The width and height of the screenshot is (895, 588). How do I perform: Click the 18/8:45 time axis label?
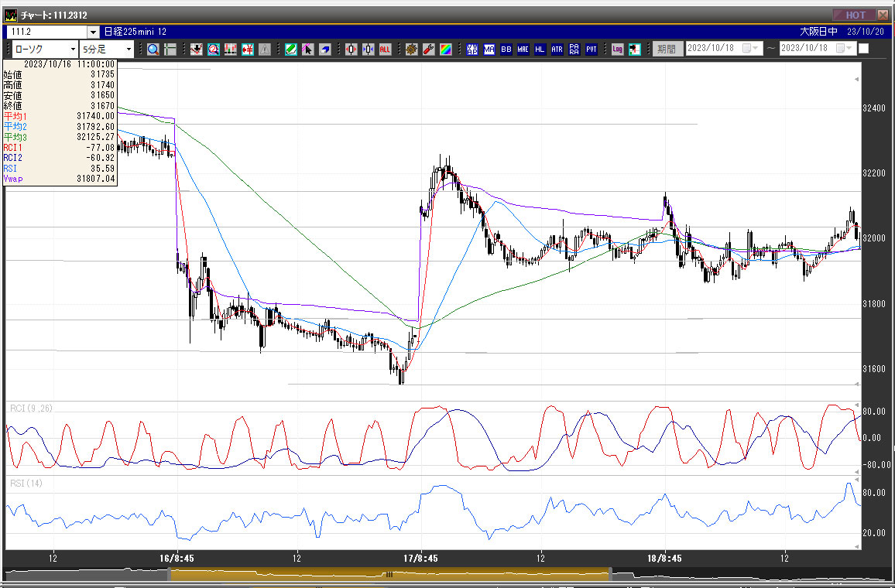coord(664,559)
